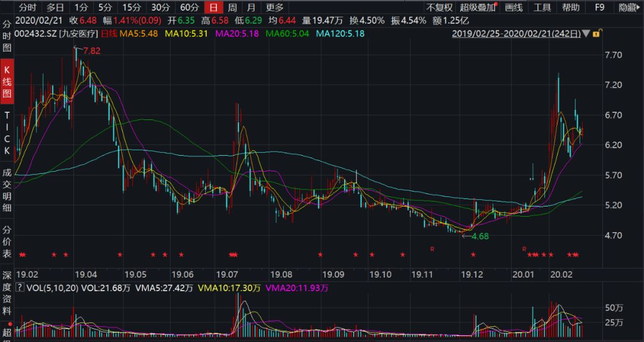Click the red R marker near 20.01
The image size is (644, 342).
524,248
